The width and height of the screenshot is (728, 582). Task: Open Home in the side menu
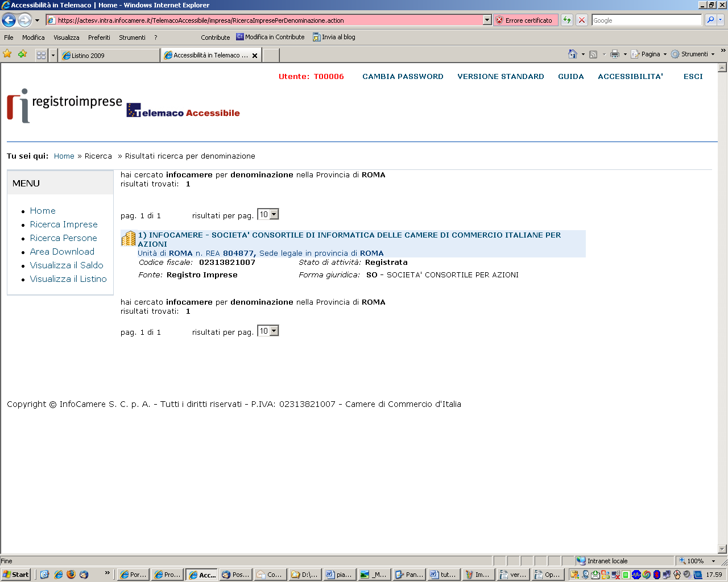coord(43,211)
